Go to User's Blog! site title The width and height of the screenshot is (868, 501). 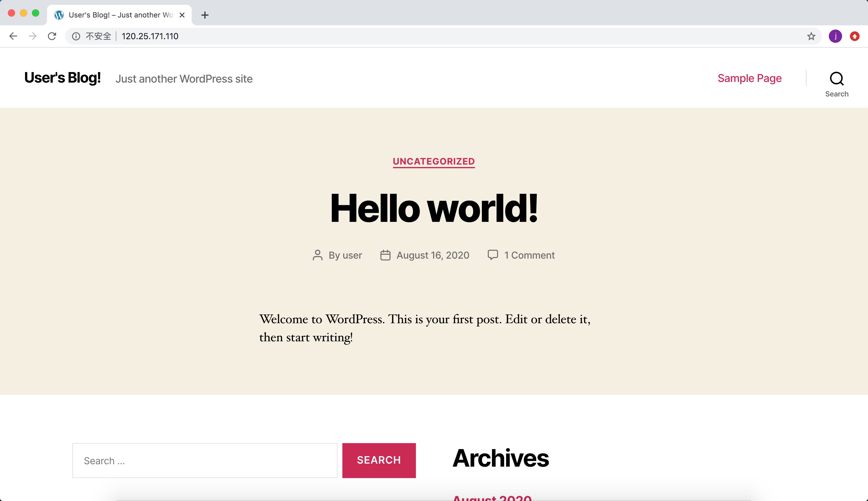62,78
